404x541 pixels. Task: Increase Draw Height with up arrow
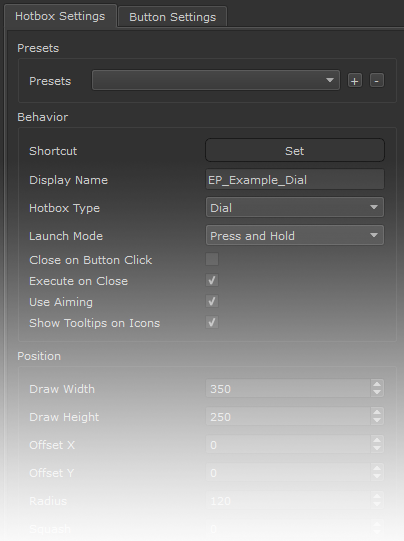tap(377, 412)
